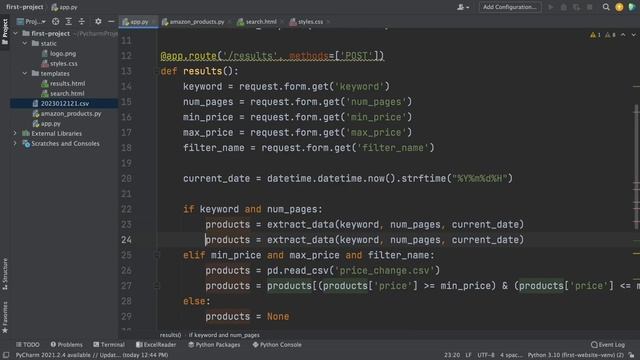Viewport: 640px width, 360px height.
Task: Collapse the first-project root folder
Action: click(16, 33)
